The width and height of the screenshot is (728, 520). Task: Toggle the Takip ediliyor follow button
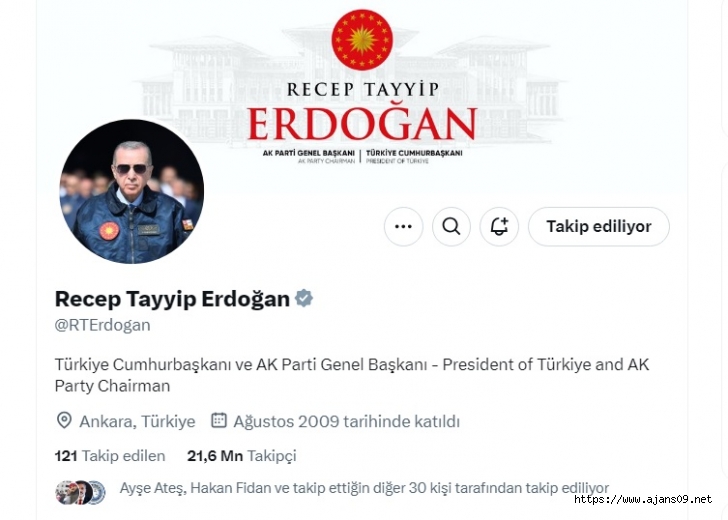click(598, 227)
